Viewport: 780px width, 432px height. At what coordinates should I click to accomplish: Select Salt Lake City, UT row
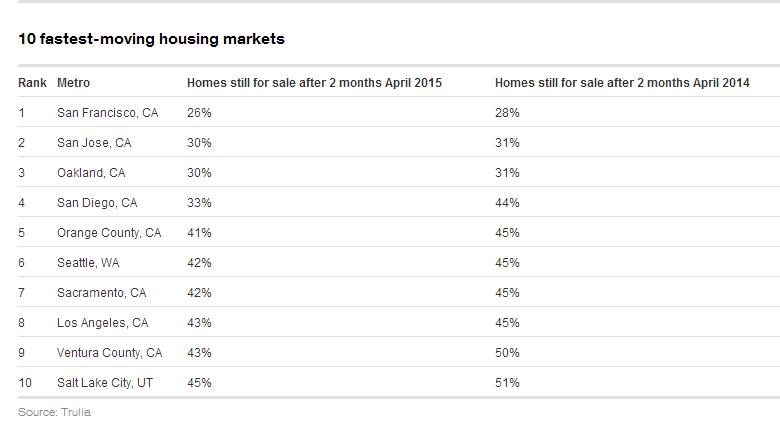point(399,383)
